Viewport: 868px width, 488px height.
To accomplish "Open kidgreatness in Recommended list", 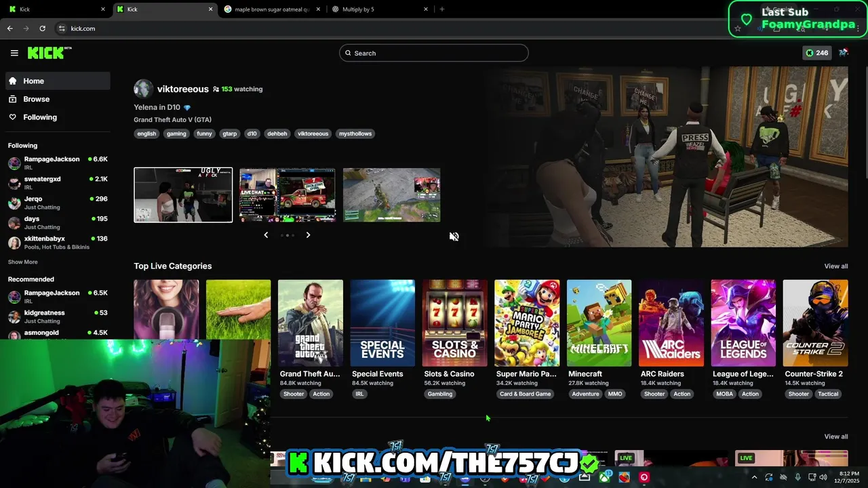I will [58, 317].
